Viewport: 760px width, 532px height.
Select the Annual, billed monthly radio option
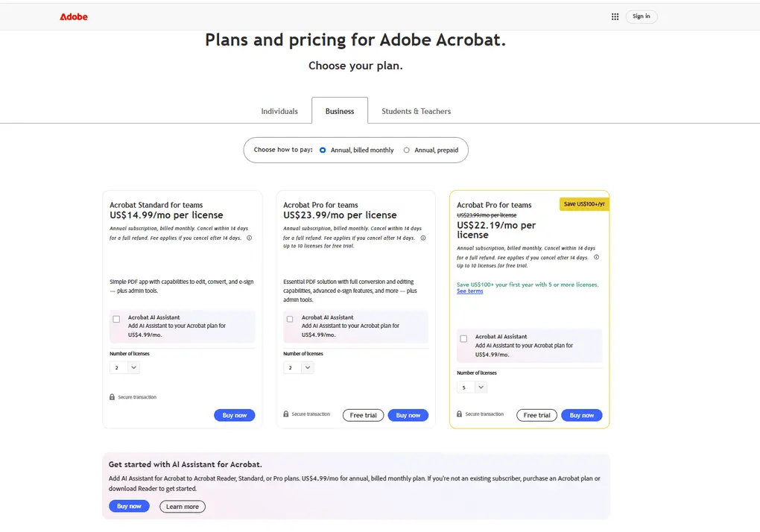pos(323,150)
